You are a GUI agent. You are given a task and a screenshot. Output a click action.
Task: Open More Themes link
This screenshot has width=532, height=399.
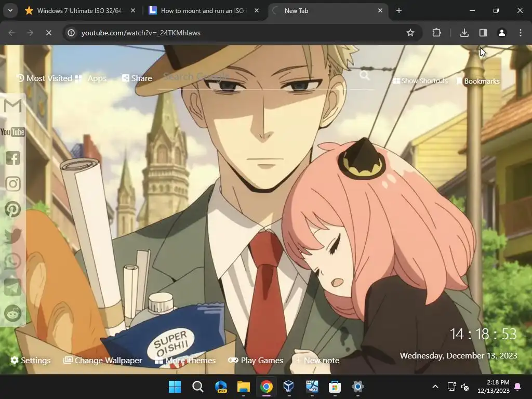[185, 361]
